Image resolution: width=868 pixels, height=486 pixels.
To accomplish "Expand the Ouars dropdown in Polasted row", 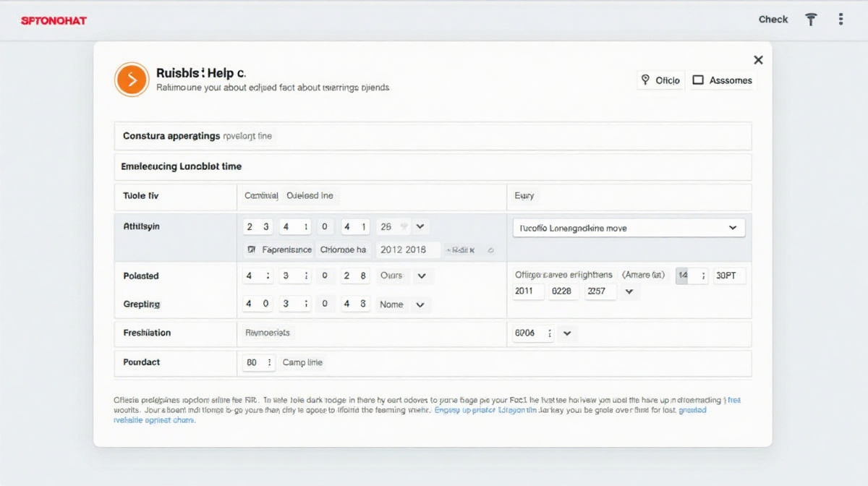I will (422, 276).
